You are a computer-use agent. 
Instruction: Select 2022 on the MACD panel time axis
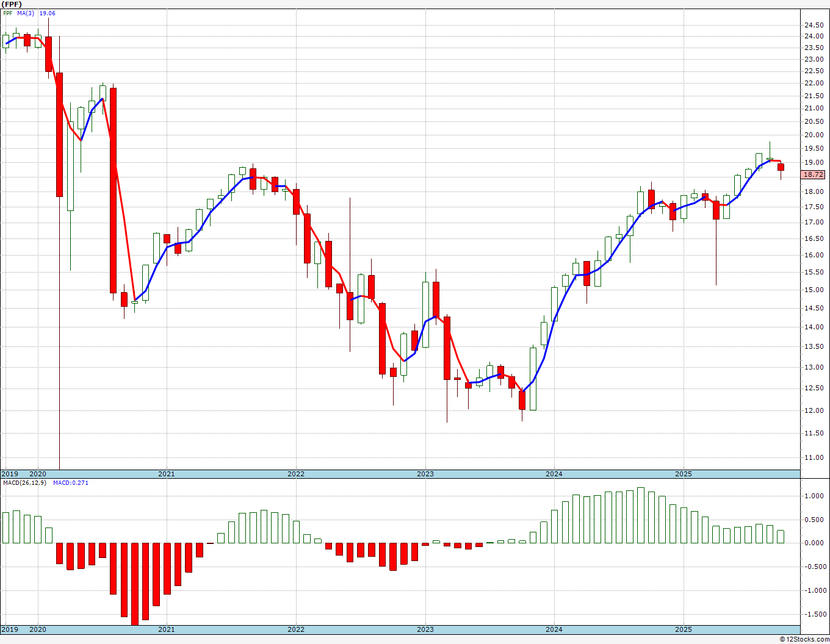(296, 629)
